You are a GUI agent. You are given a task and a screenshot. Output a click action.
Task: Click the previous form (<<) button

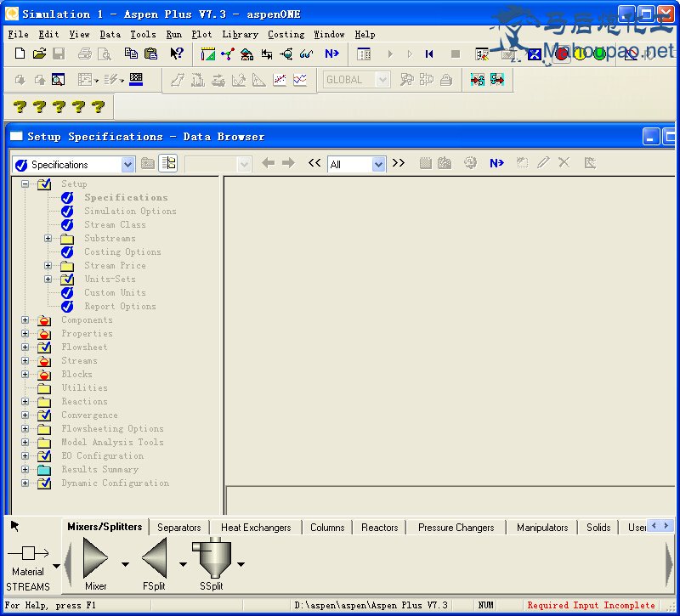[x=314, y=163]
